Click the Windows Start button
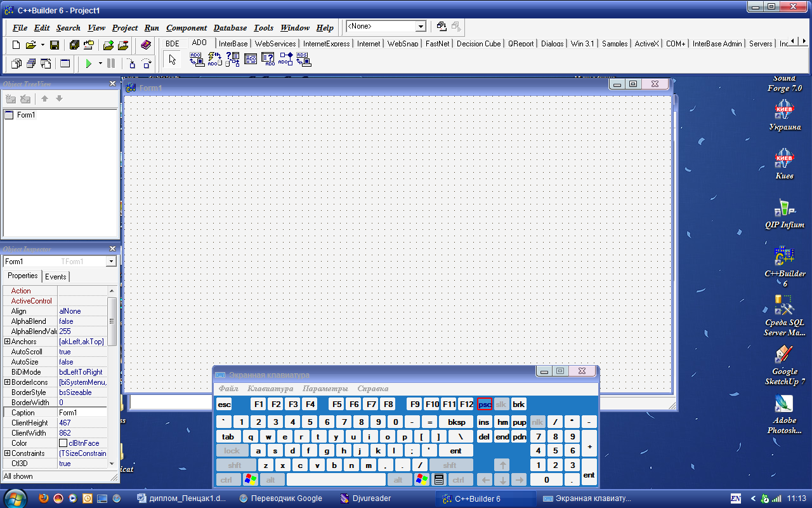The height and width of the screenshot is (508, 812). pyautogui.click(x=15, y=497)
